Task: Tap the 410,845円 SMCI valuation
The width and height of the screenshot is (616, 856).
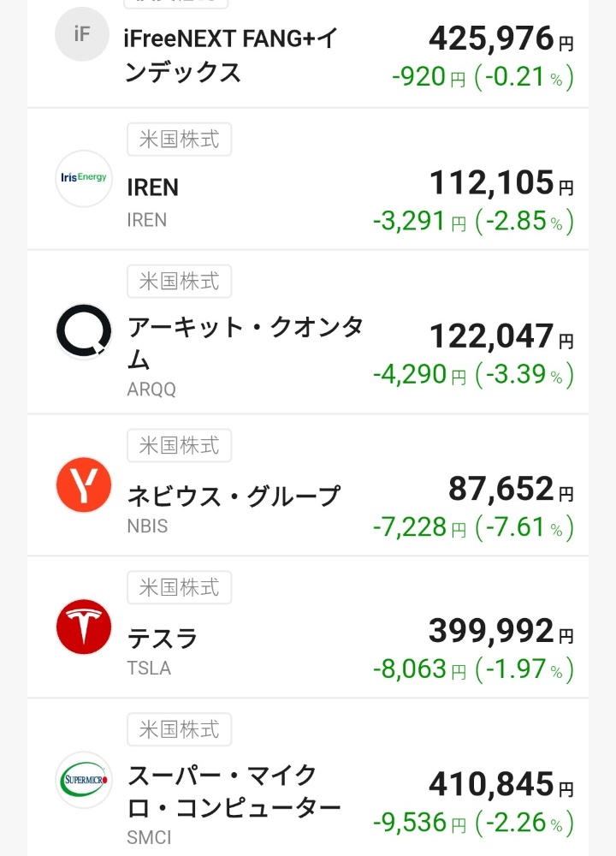Action: (x=500, y=784)
